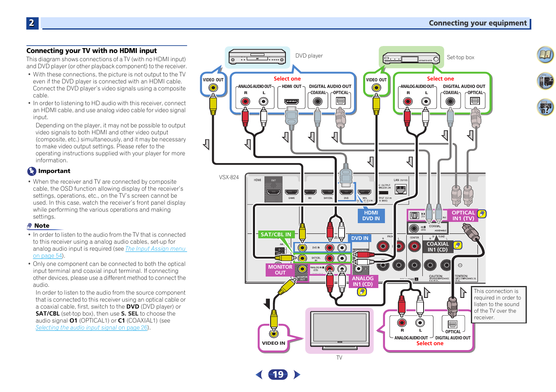Click the SAT/CBL IN label
The height and width of the screenshot is (392, 556).
[x=276, y=234]
